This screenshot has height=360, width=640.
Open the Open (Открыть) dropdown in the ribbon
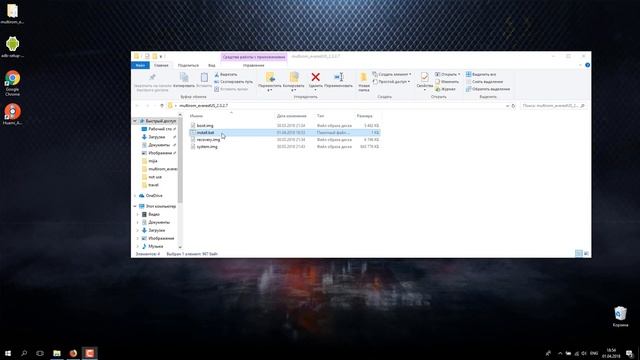(448, 74)
